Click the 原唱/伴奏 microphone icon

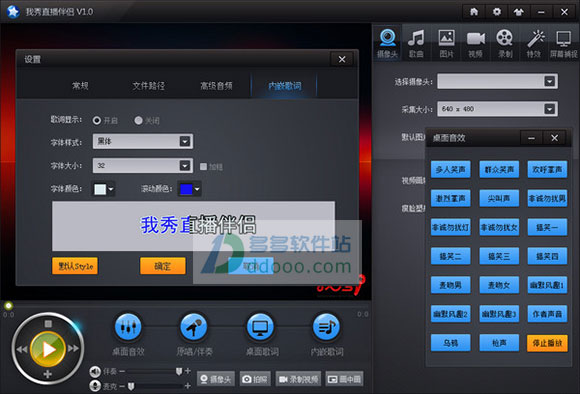click(x=193, y=327)
